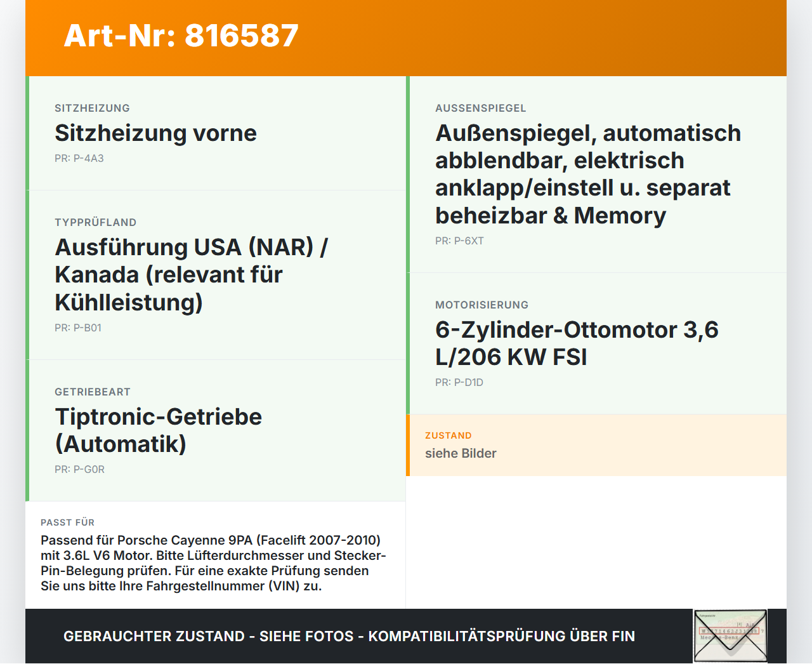Screen dimensions: 812x664
Task: Select Tiptronic-Getriebe (Automatik) title
Action: click(x=159, y=430)
